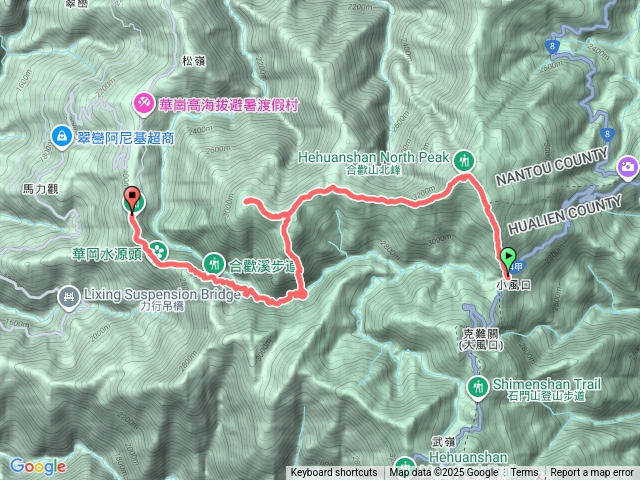Click the red route at the trail junction

tap(286, 214)
